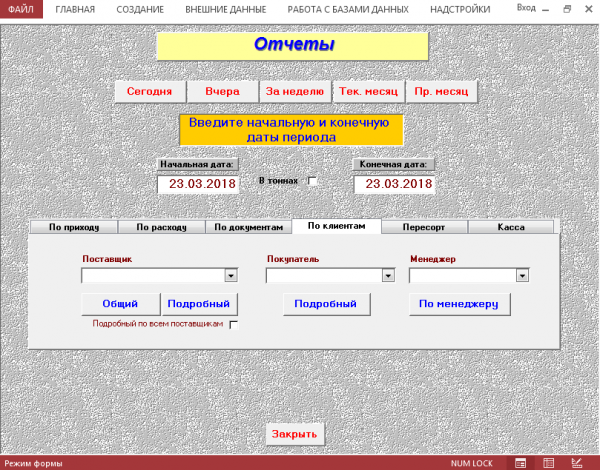Click 'Введите начальную и конечную даты периода' banner
This screenshot has height=470, width=600.
tap(291, 130)
